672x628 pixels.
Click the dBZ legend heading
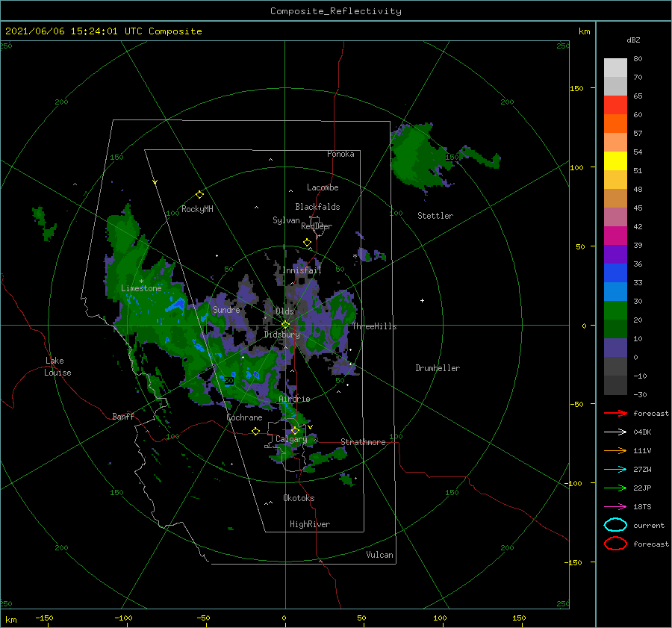(x=633, y=40)
